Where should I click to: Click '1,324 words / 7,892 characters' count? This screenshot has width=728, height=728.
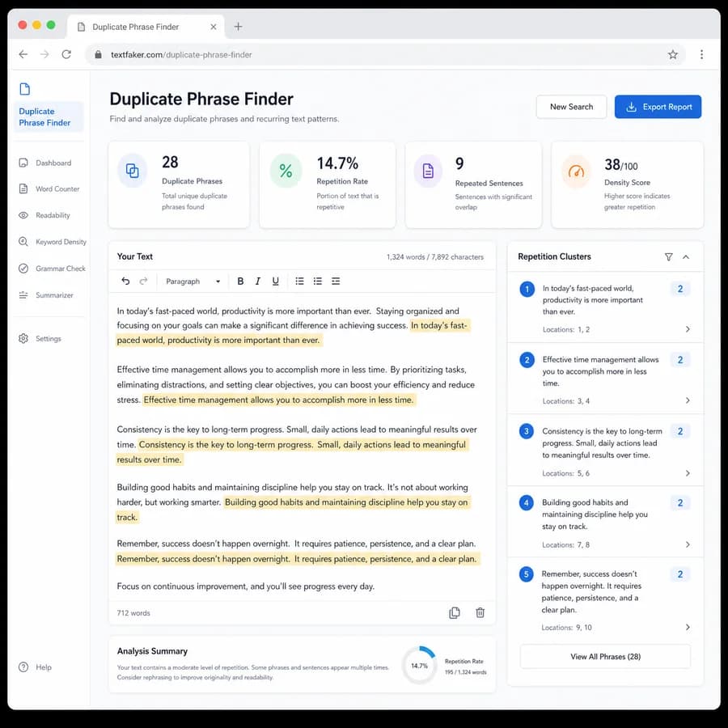435,256
